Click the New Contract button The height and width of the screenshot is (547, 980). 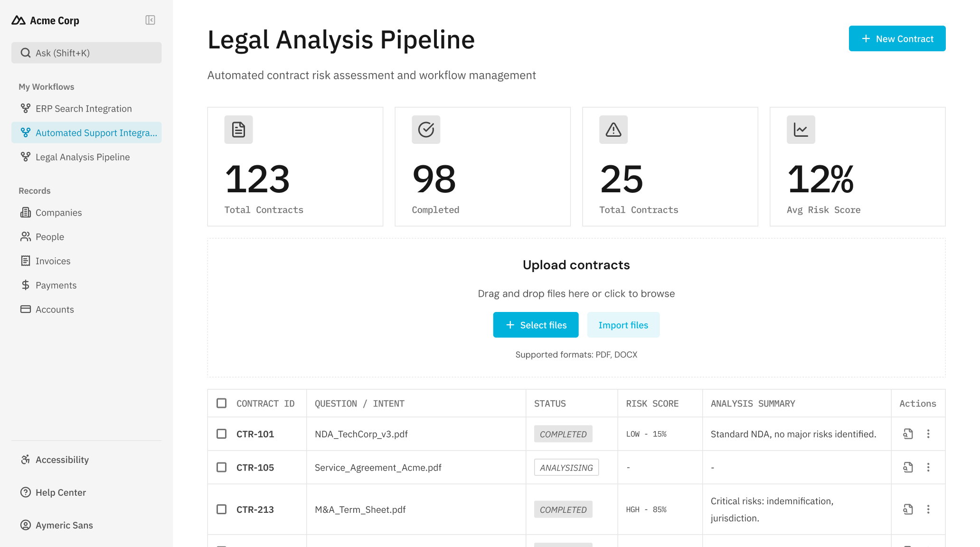pyautogui.click(x=897, y=39)
